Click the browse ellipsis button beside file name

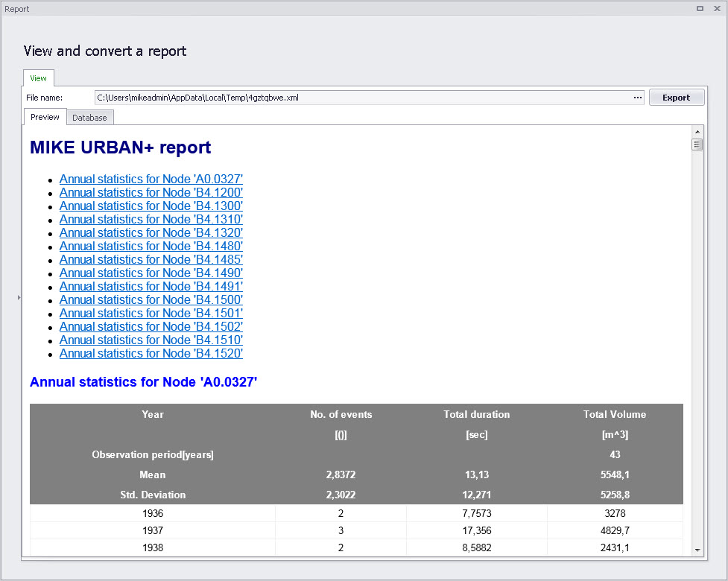[x=637, y=98]
